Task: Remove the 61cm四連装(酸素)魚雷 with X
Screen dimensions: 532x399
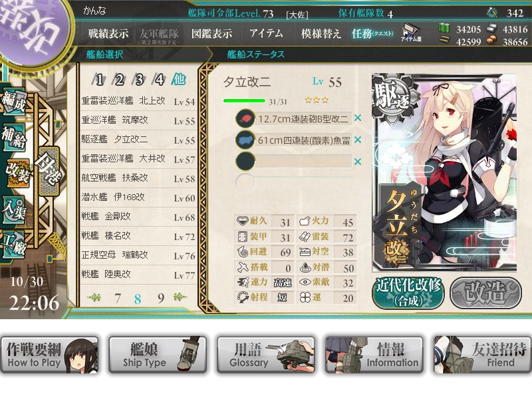Action: click(357, 140)
